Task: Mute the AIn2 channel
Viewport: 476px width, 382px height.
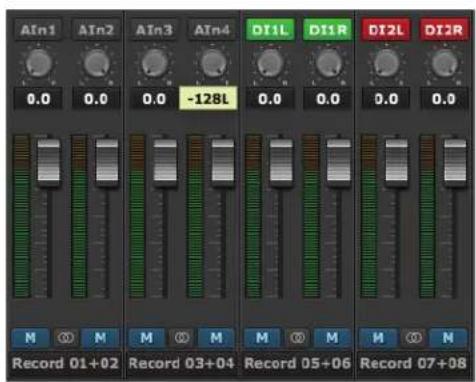Action: 100,338
